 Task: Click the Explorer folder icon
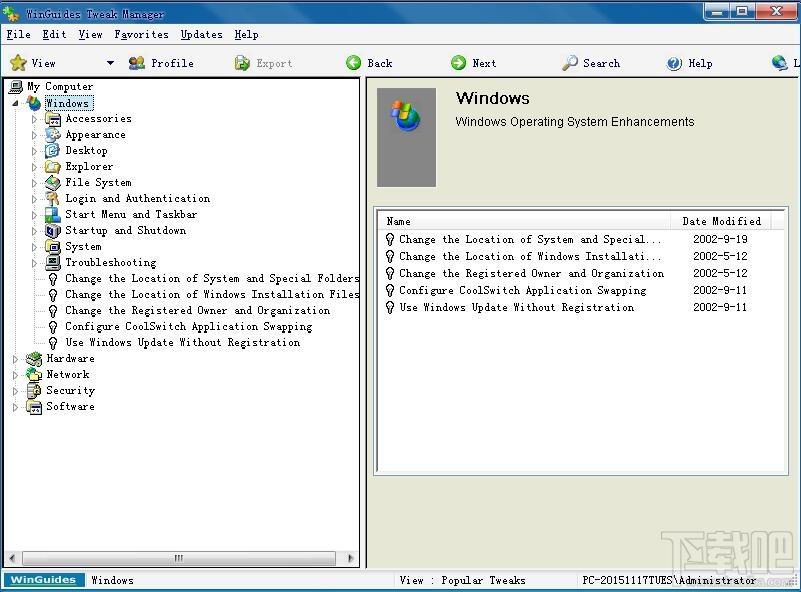coord(53,167)
